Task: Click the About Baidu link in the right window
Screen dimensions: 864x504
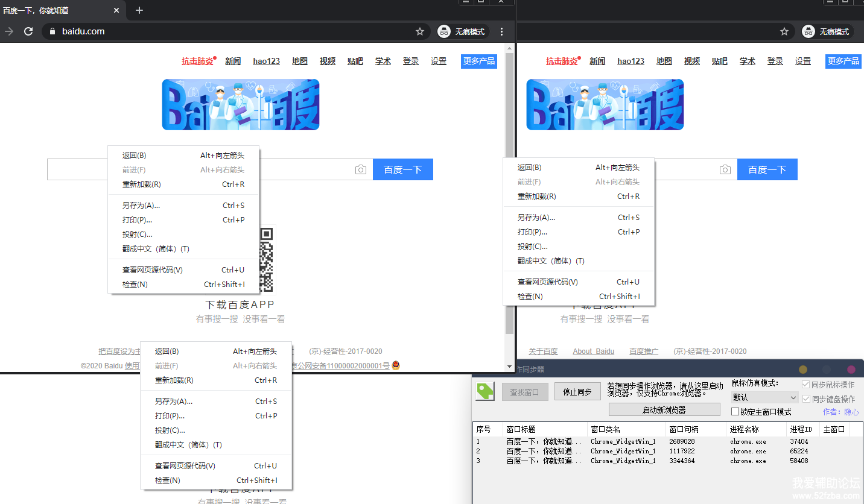Action: [594, 351]
